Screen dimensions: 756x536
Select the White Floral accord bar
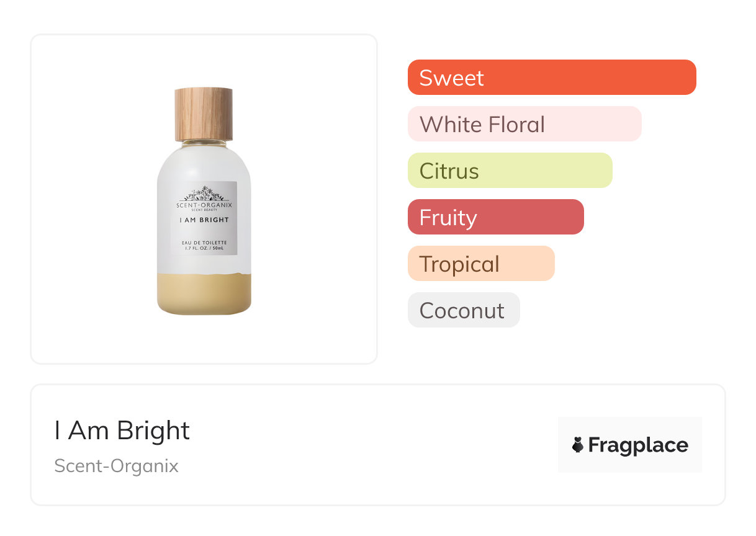(x=524, y=124)
